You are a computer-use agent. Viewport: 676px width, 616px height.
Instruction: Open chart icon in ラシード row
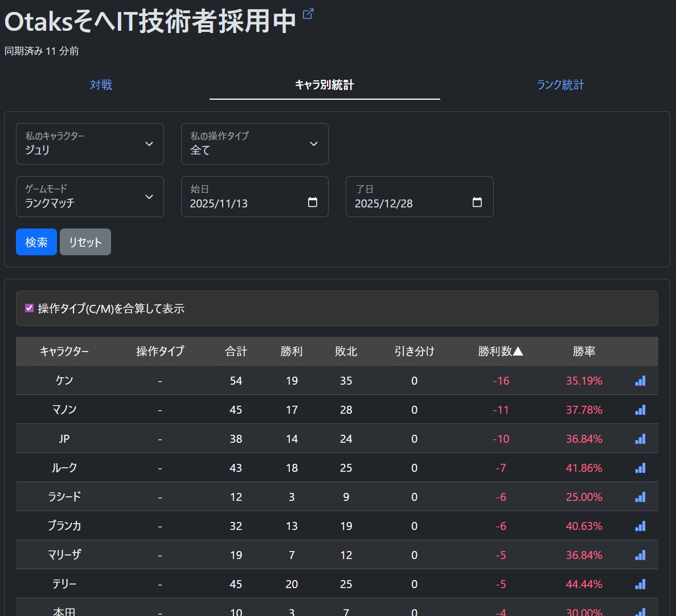click(640, 496)
